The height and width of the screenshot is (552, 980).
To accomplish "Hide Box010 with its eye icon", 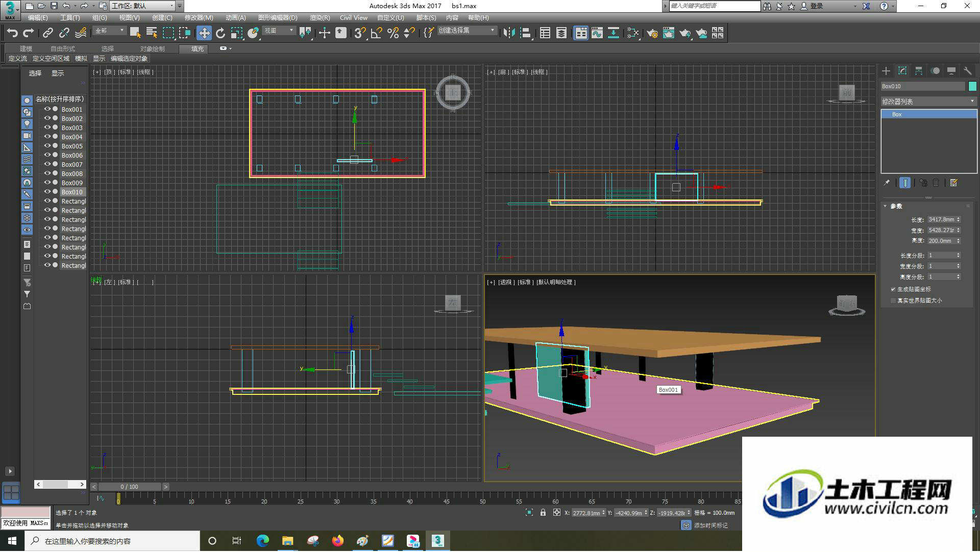I will pos(47,192).
